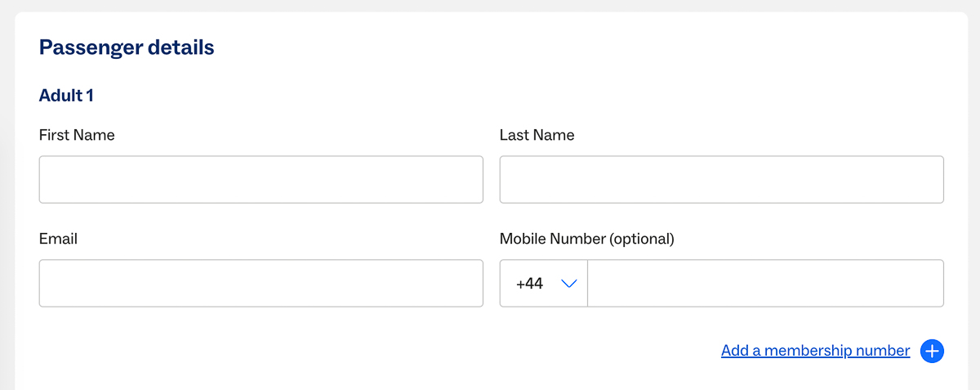Click into the Email input box
The width and height of the screenshot is (980, 390).
[261, 284]
